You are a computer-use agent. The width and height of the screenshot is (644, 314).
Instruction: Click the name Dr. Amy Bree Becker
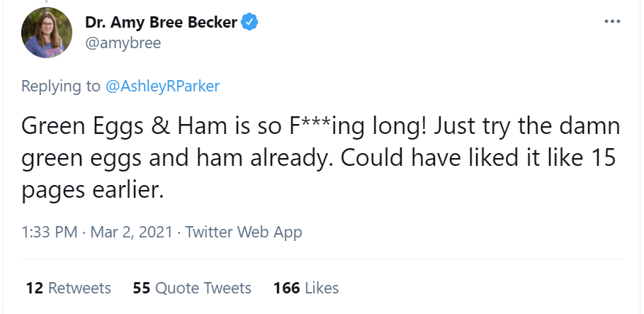(x=161, y=23)
